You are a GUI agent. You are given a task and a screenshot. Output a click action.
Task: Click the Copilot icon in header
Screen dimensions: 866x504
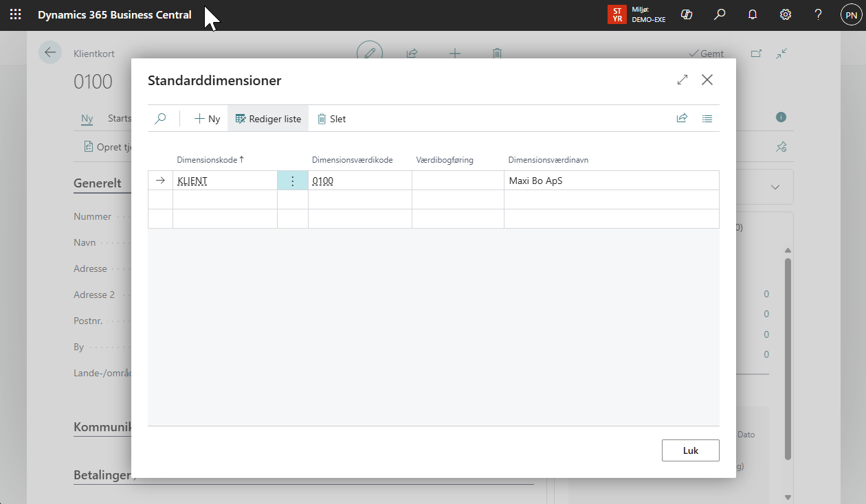click(x=686, y=14)
